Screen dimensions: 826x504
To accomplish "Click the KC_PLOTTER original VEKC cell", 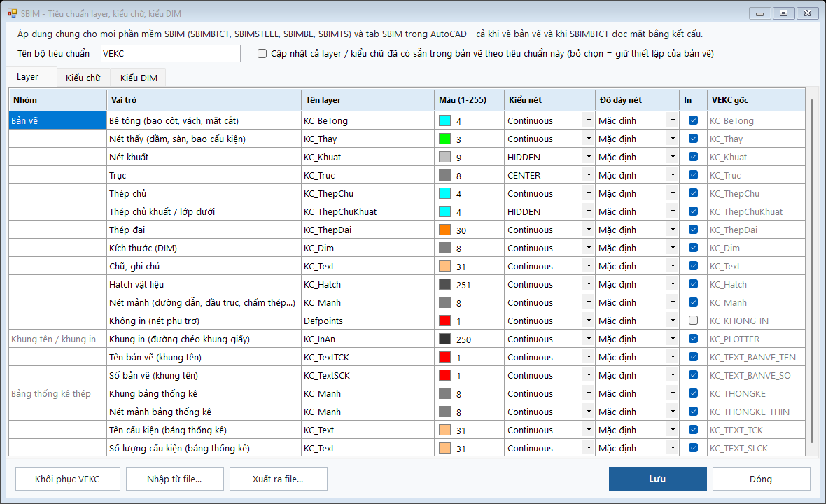I will coord(757,339).
